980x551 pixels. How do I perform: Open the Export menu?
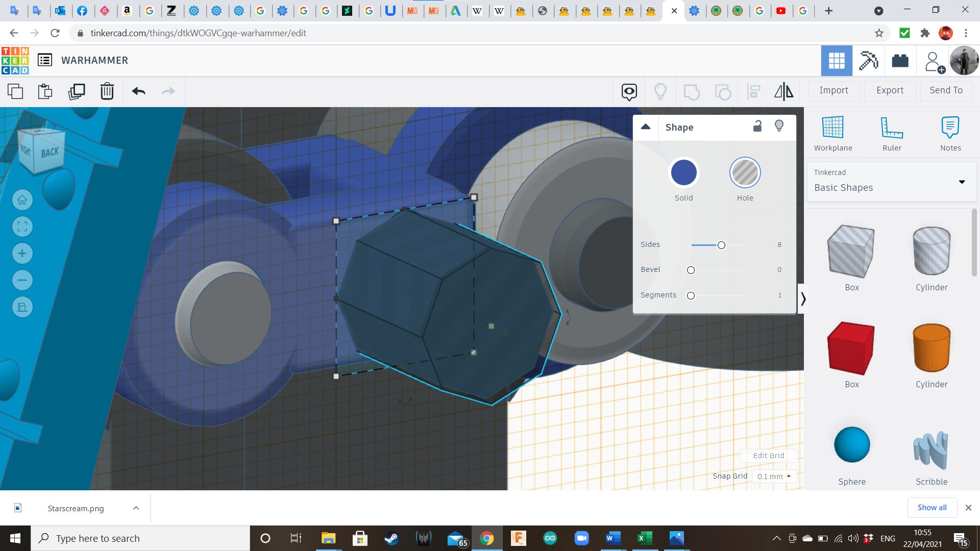click(890, 90)
